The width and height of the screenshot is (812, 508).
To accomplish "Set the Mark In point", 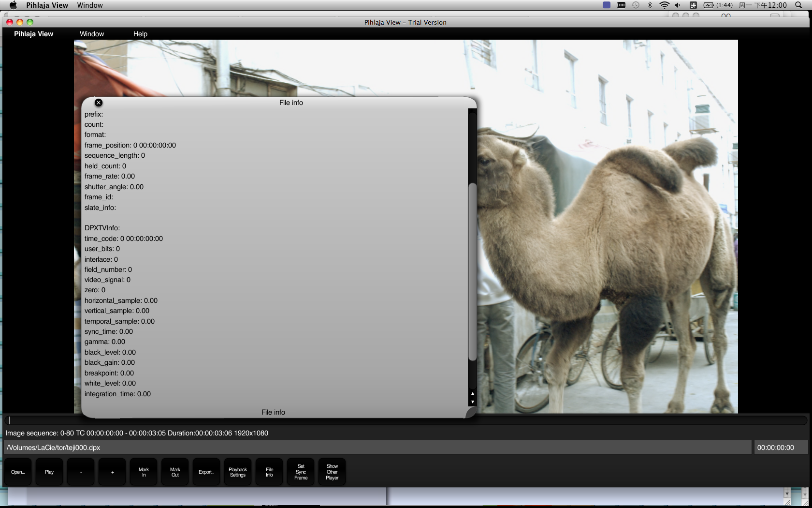I will pyautogui.click(x=144, y=472).
